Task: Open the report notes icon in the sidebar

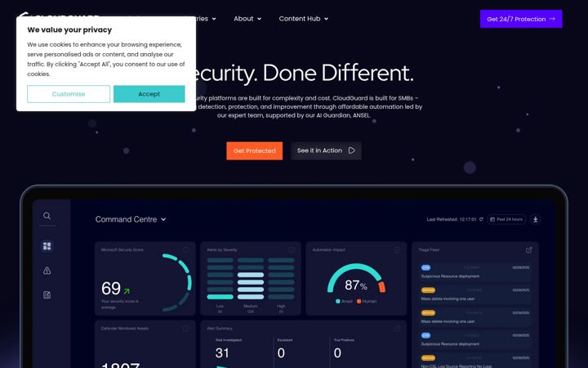Action: click(x=47, y=294)
